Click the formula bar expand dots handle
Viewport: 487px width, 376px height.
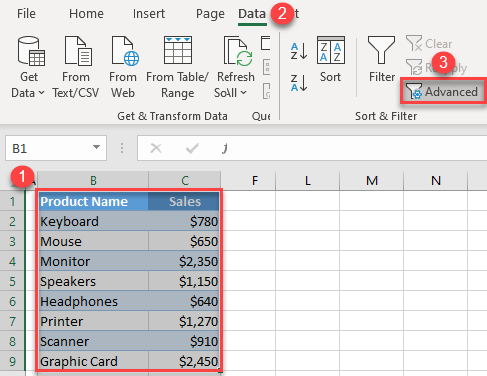122,148
